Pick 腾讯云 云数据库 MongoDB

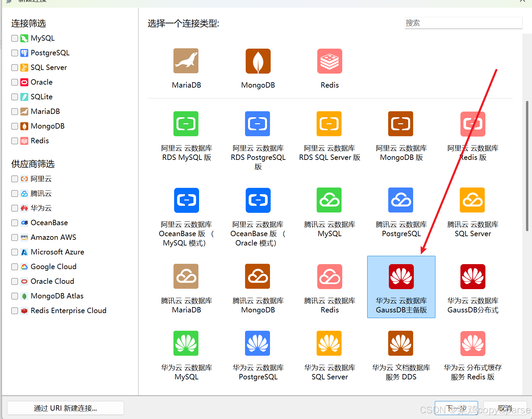pyautogui.click(x=258, y=276)
